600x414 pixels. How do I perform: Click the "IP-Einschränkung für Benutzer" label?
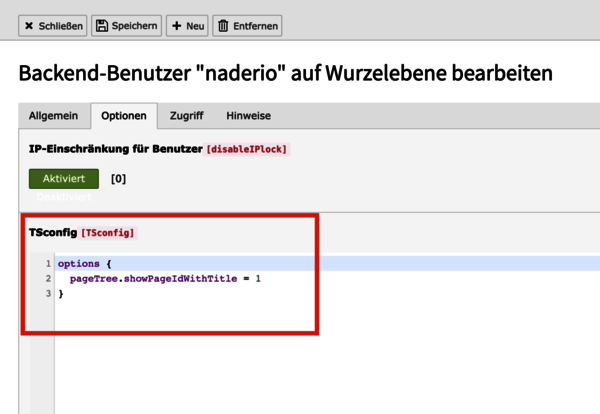click(x=114, y=149)
